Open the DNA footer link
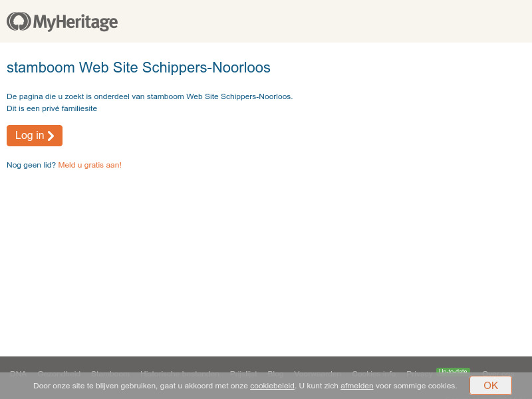Screen dimensions: 532x399 click(x=18, y=374)
